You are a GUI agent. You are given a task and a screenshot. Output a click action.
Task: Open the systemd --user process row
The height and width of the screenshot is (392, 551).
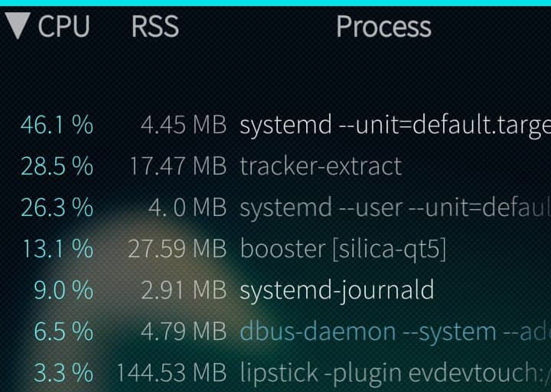pyautogui.click(x=396, y=207)
